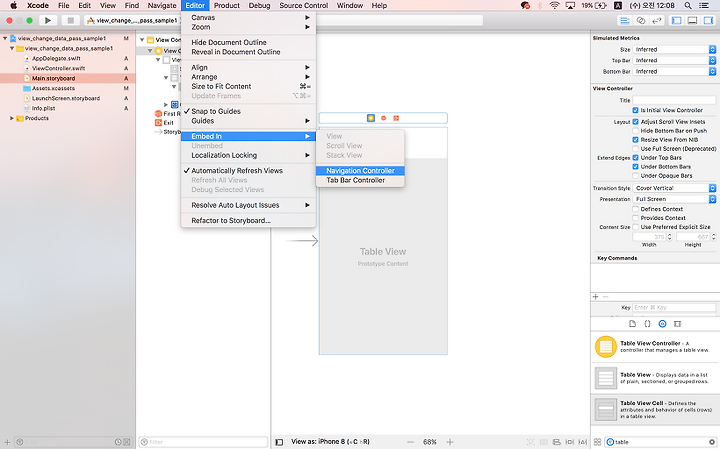Toggle Adjust Scroll View Insets checkbox

click(x=636, y=122)
